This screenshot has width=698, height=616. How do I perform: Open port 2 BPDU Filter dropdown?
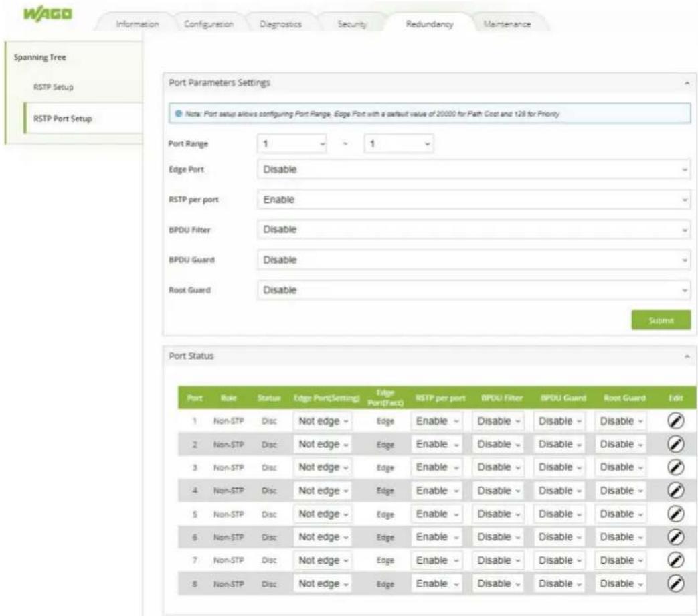click(498, 445)
